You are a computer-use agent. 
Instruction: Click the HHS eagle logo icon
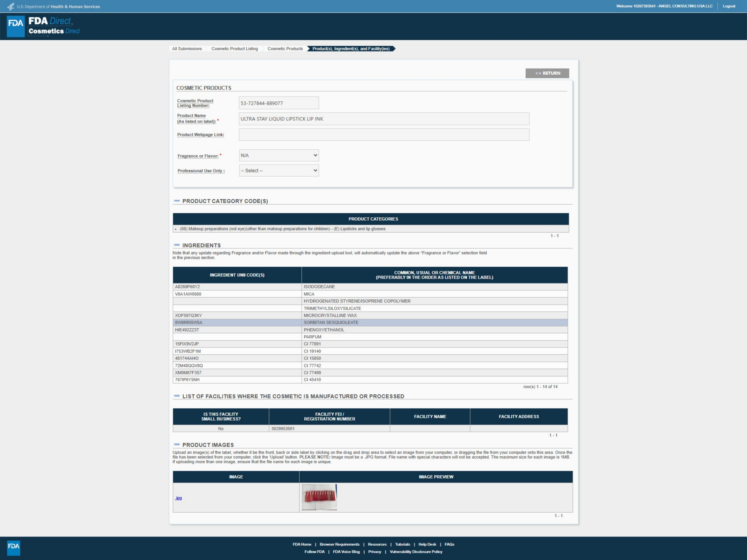pyautogui.click(x=11, y=6)
